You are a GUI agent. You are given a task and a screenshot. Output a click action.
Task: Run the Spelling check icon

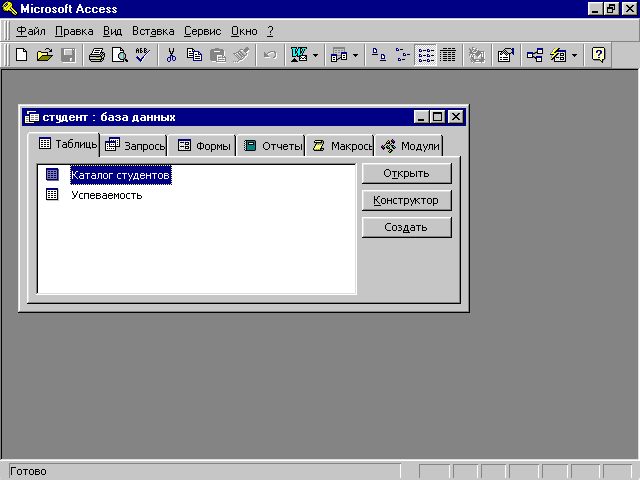pyautogui.click(x=143, y=55)
